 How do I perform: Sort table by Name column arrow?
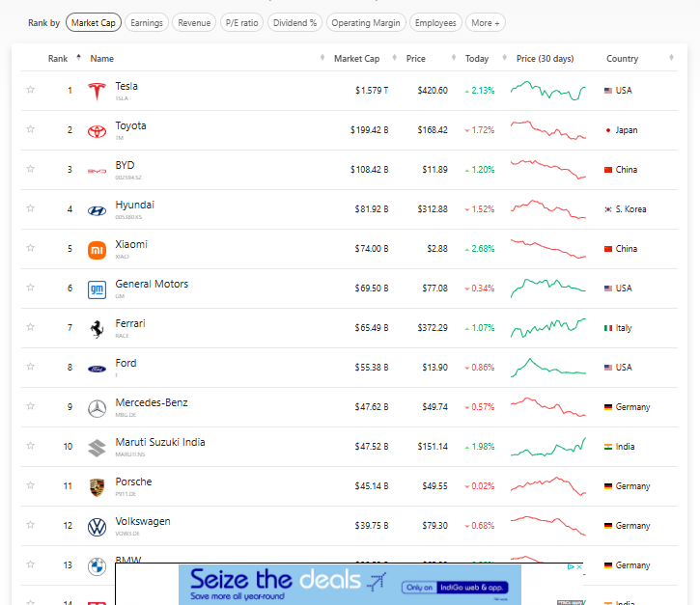pyautogui.click(x=322, y=58)
